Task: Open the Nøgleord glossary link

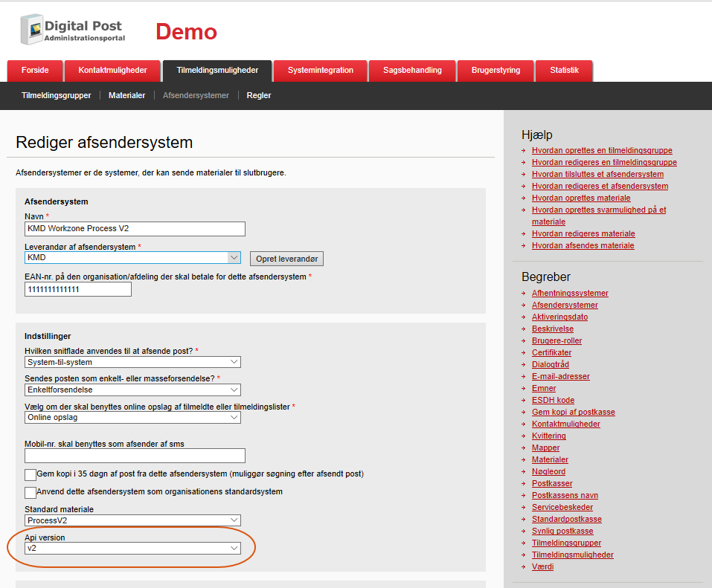Action: tap(548, 471)
